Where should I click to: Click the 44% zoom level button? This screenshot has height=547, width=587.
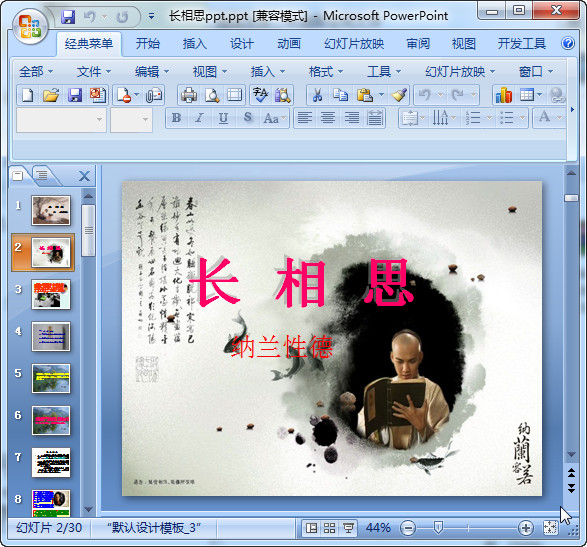coord(378,528)
